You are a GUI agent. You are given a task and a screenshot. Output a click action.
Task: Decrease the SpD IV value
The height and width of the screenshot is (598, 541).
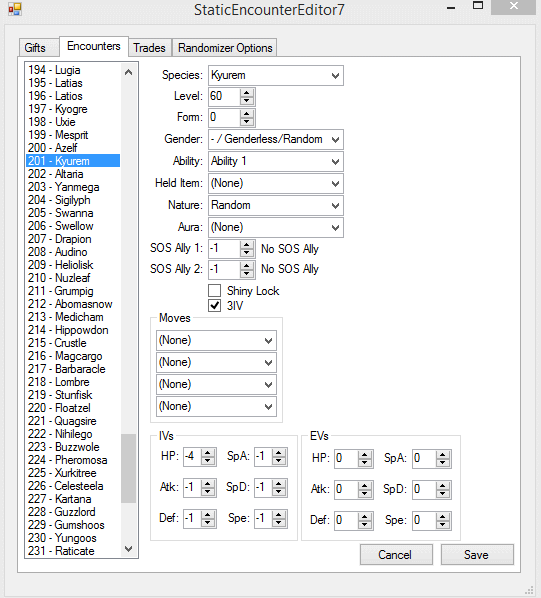coord(279,492)
